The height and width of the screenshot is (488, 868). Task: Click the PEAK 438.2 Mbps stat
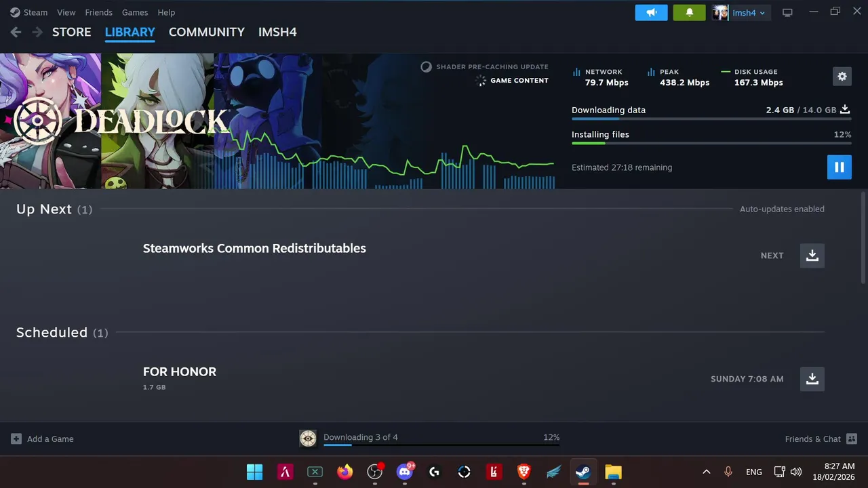[679, 77]
